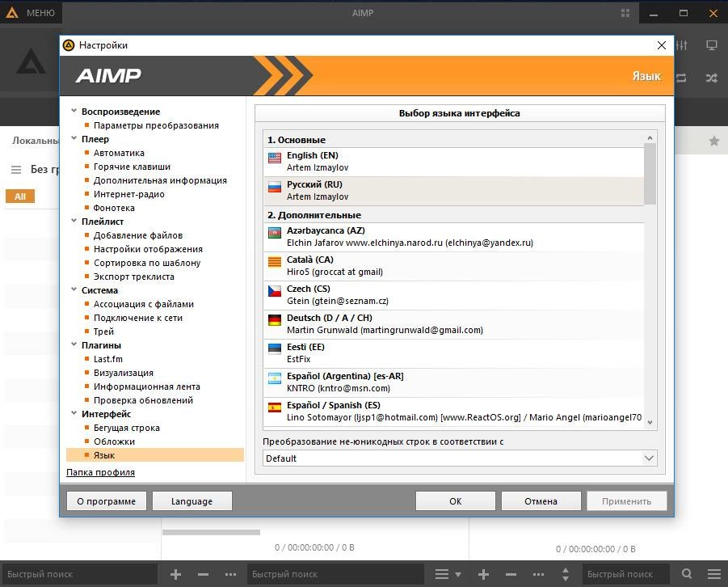Open Интернет-радио settings page

[129, 194]
